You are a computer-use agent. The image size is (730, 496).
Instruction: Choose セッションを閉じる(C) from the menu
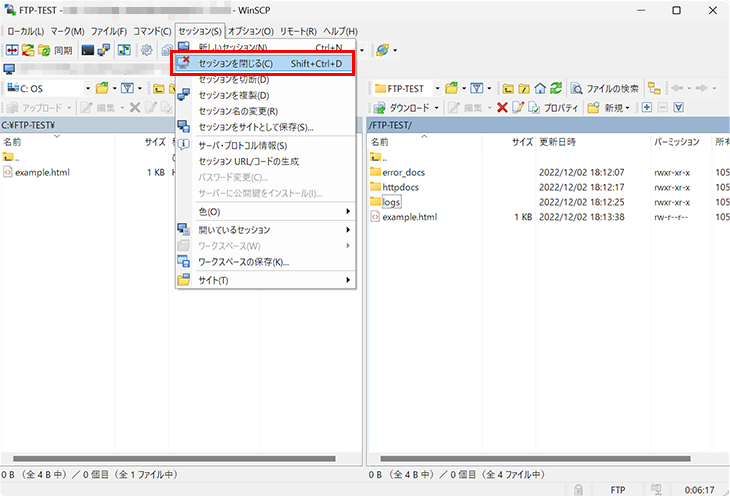[x=263, y=63]
